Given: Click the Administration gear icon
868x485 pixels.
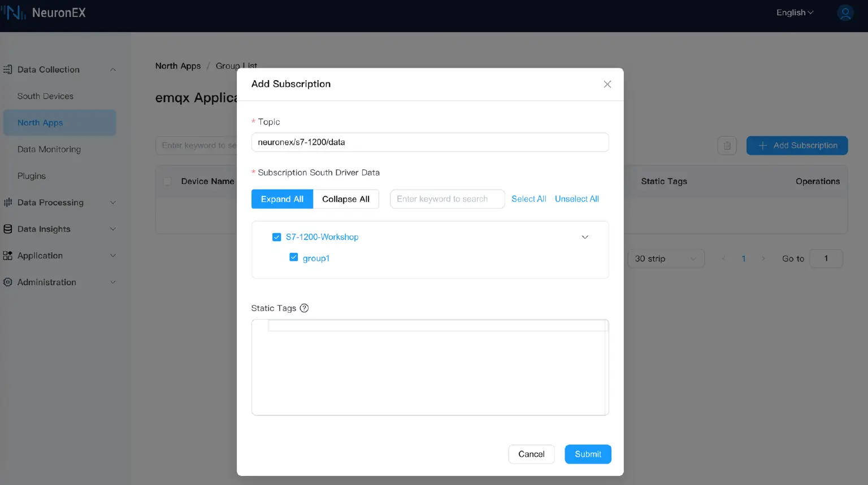Looking at the screenshot, I should click(x=8, y=282).
